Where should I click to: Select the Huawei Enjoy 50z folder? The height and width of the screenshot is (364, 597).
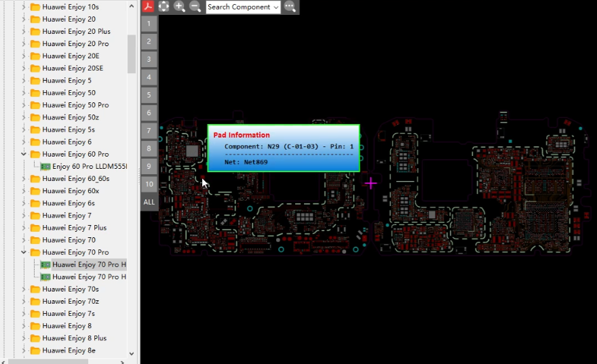click(71, 117)
